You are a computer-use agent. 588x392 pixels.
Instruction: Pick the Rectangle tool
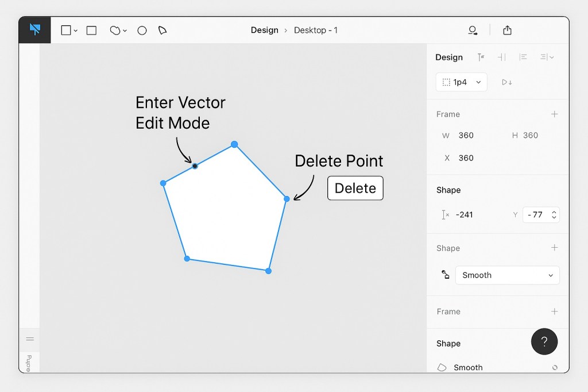click(91, 30)
